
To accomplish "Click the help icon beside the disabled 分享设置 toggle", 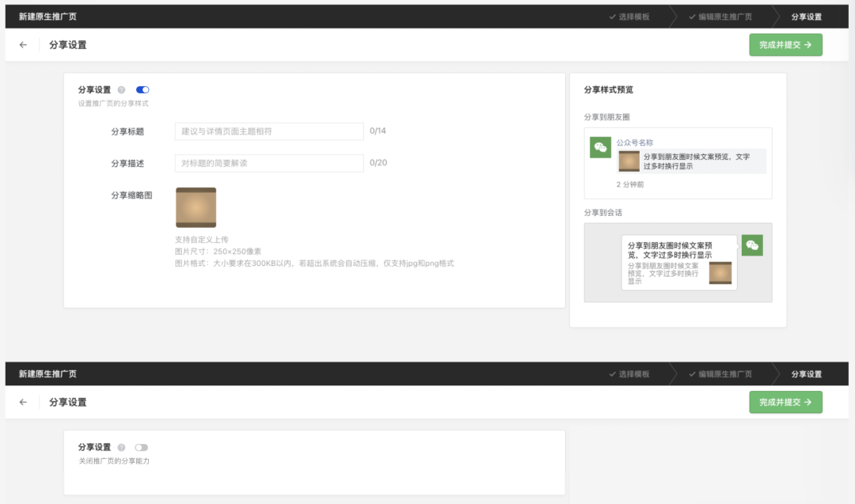I will (x=122, y=448).
